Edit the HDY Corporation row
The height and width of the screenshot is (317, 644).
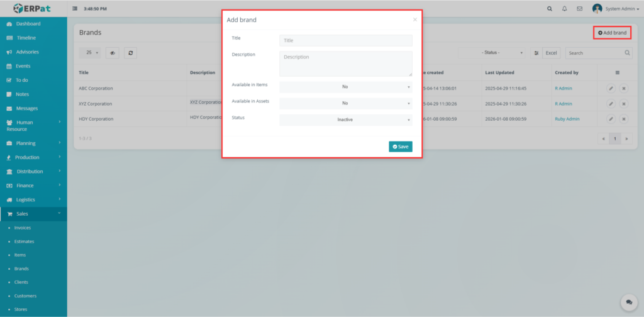click(x=611, y=119)
